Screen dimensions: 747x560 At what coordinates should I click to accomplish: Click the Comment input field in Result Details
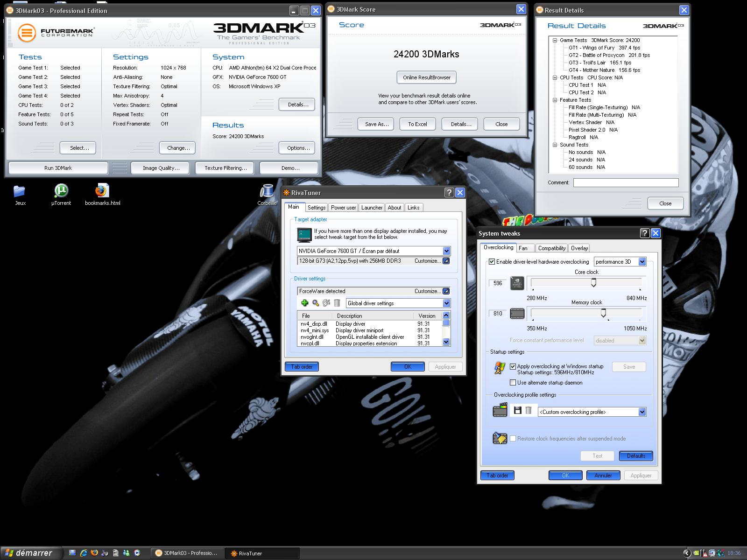(x=626, y=183)
